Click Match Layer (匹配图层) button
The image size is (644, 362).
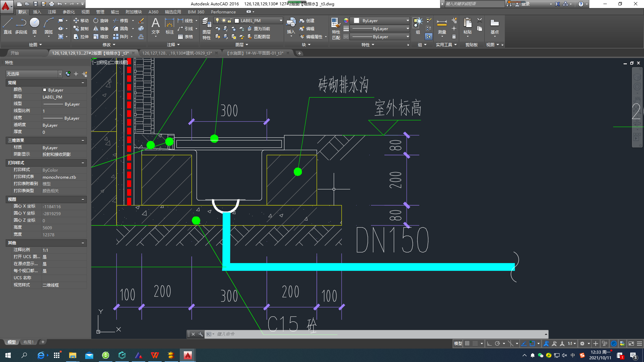pyautogui.click(x=258, y=37)
